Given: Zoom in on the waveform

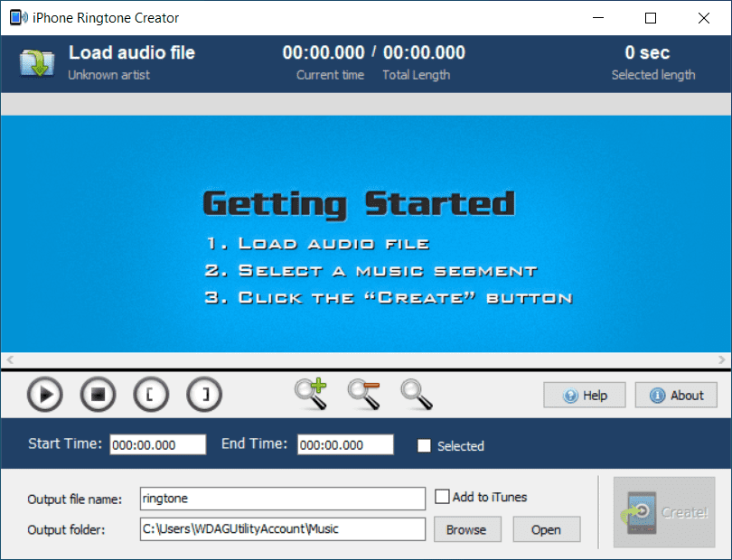Looking at the screenshot, I should point(311,395).
